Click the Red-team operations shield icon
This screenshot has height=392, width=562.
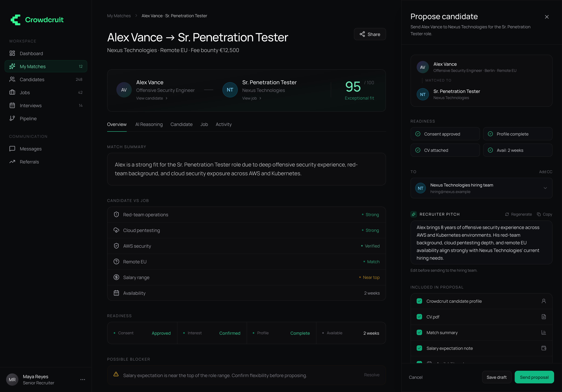point(116,214)
